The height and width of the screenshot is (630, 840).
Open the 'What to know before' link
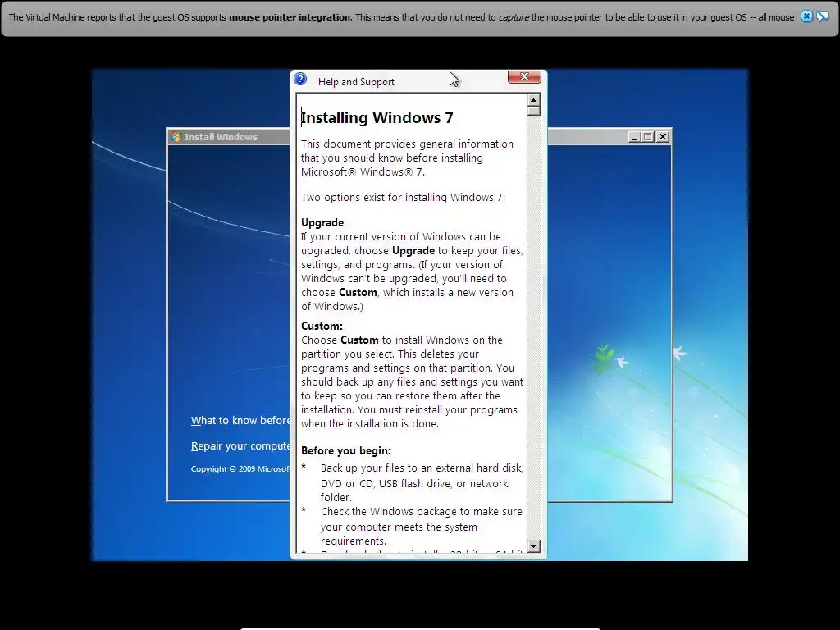coord(240,421)
